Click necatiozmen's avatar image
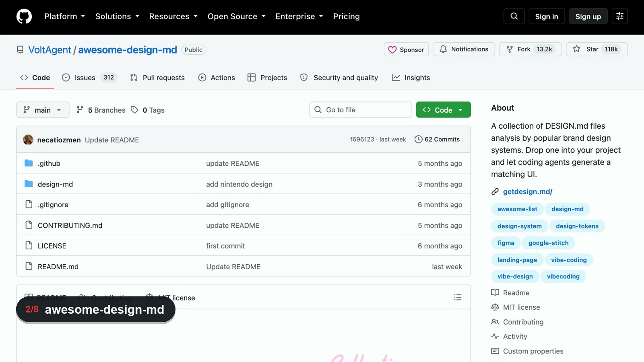The width and height of the screenshot is (644, 362). pos(28,140)
